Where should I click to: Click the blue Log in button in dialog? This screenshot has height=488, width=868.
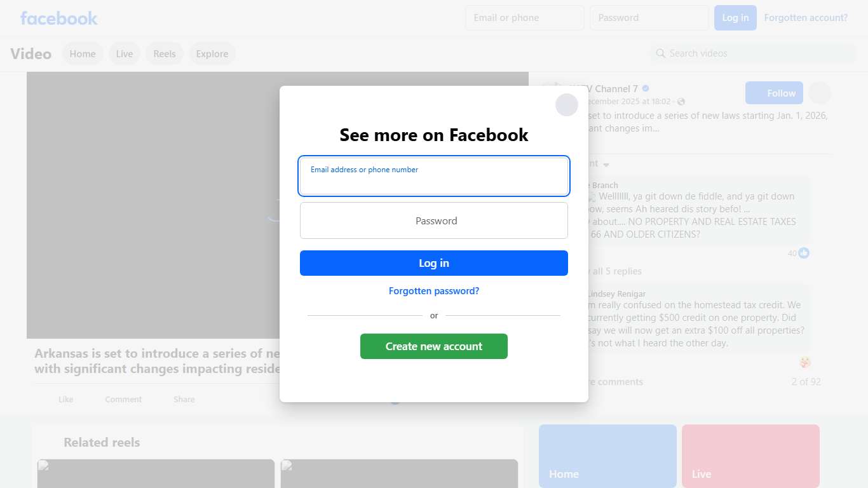[434, 263]
